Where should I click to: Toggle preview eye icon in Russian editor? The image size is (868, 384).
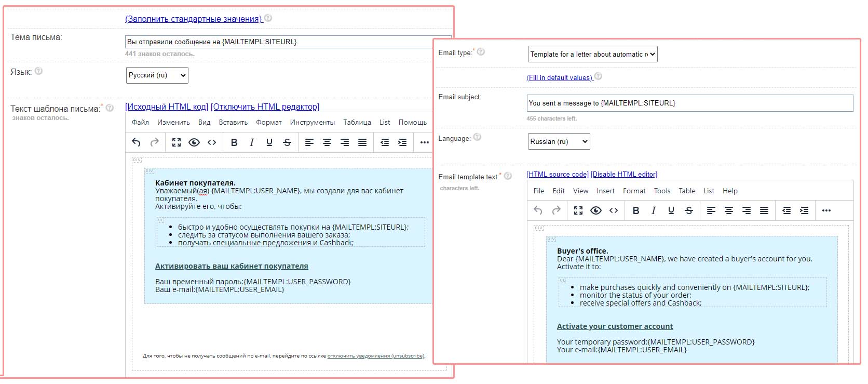[194, 142]
